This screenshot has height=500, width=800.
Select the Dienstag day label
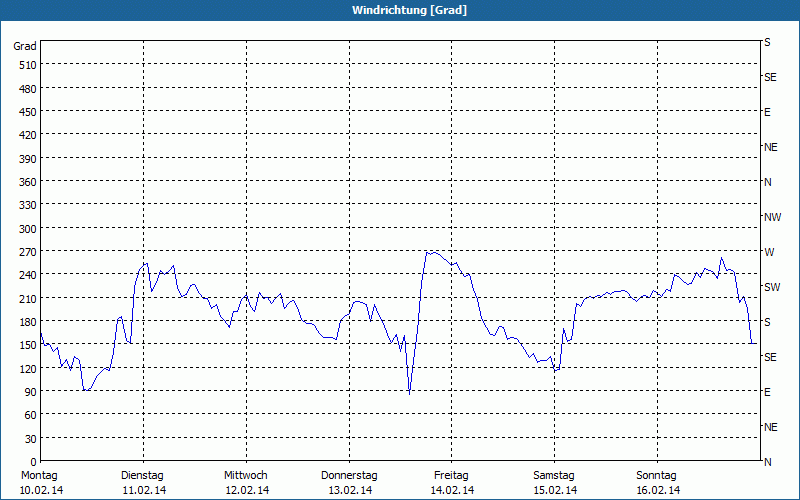point(142,476)
